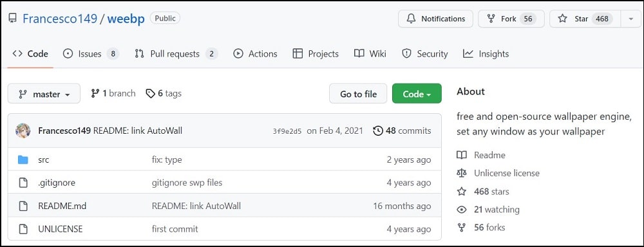This screenshot has height=247, width=644.
Task: Open the Security tab
Action: click(424, 54)
